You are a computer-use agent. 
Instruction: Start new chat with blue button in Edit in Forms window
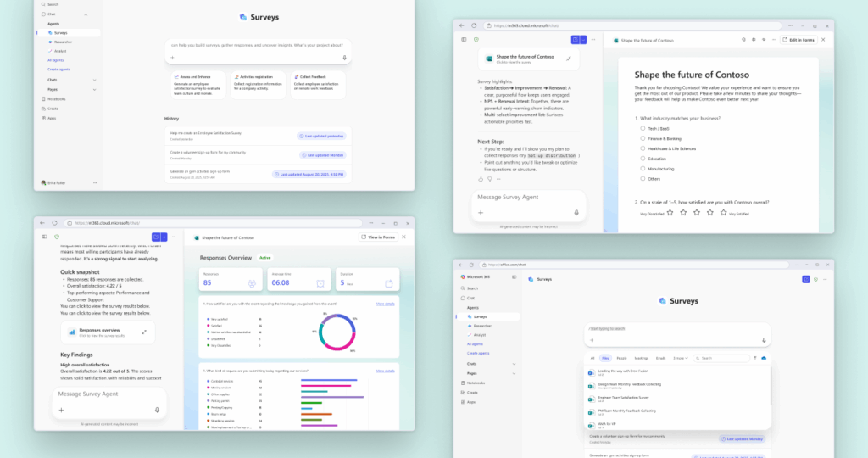[575, 40]
